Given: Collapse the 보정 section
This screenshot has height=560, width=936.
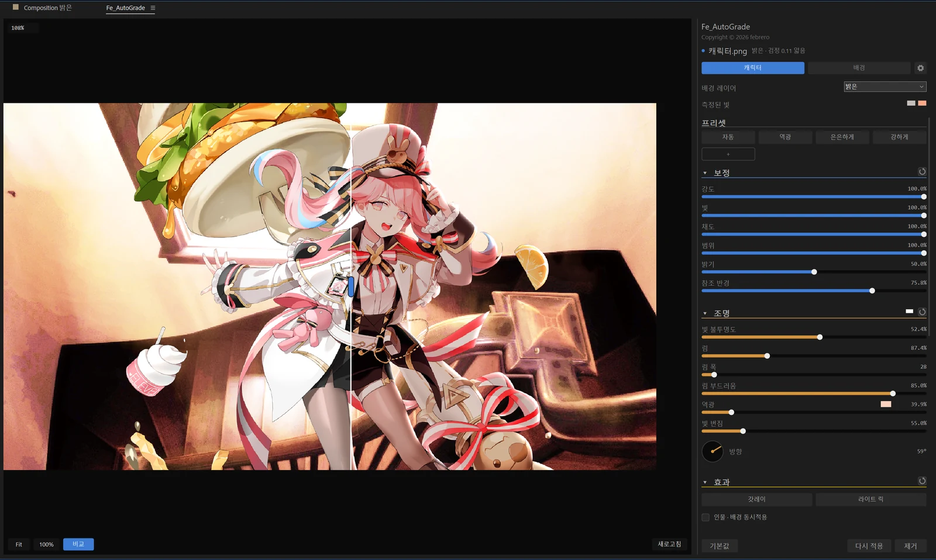Looking at the screenshot, I should click(x=705, y=173).
